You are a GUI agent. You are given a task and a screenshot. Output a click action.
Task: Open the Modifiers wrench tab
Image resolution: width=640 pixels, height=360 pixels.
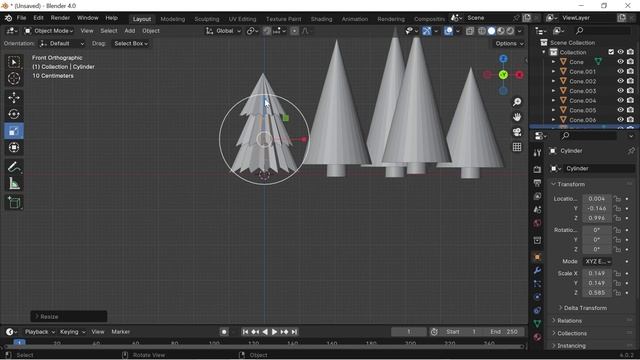(537, 270)
